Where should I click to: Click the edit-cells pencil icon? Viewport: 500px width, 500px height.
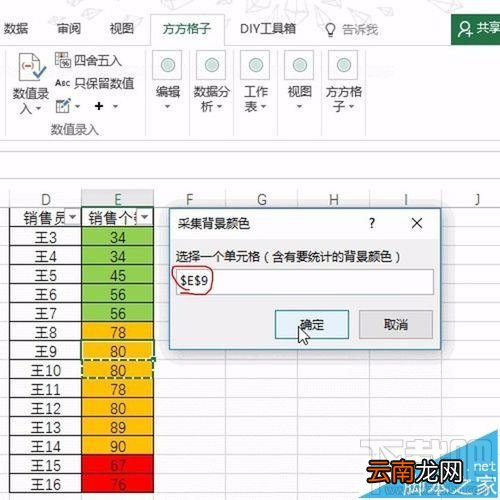pos(63,106)
